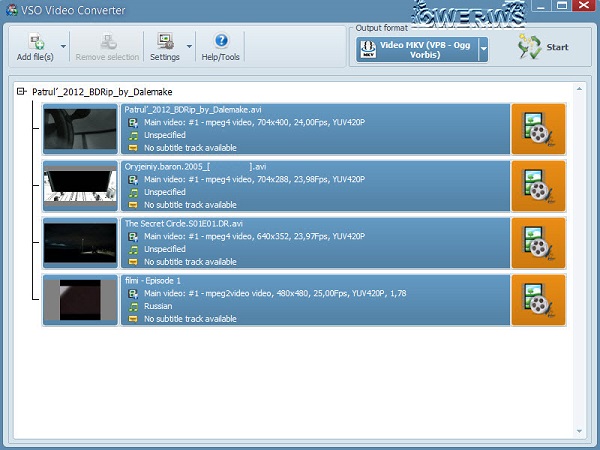Screen dimensions: 600x450
Task: Expand the Settings dropdown arrow
Action: click(x=189, y=46)
